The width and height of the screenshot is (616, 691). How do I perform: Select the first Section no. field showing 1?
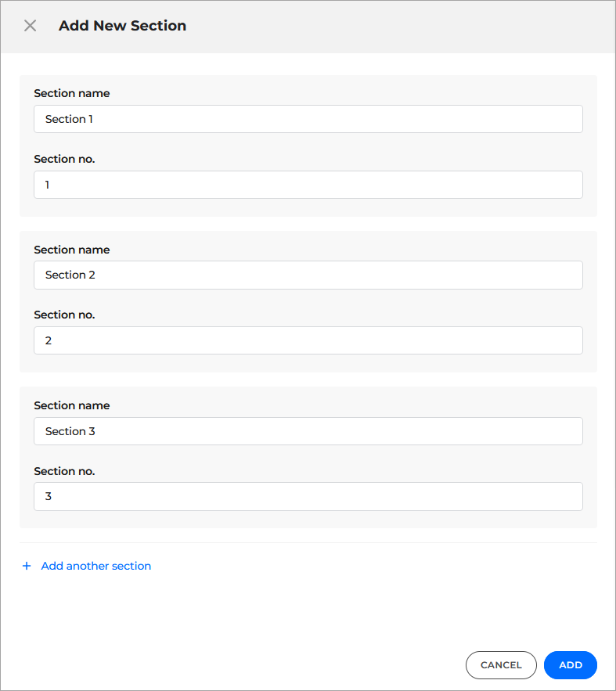coord(308,185)
